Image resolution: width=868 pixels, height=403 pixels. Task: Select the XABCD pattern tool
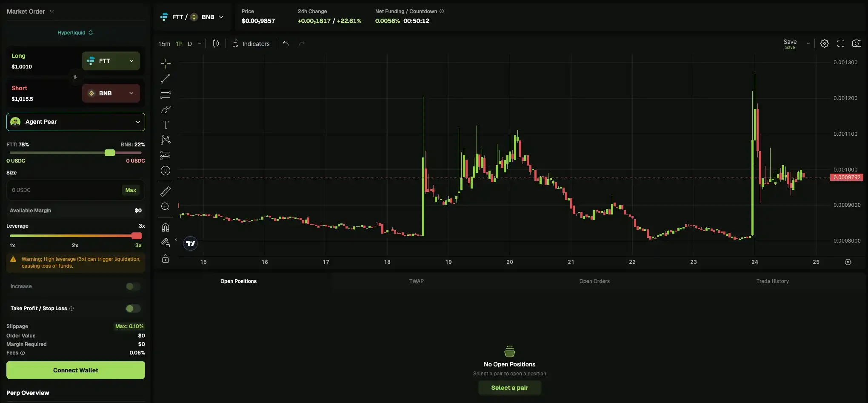pyautogui.click(x=166, y=140)
